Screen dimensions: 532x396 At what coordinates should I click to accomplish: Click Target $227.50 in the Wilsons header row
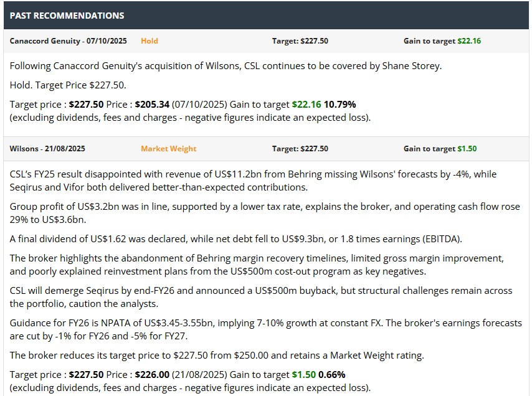(x=300, y=149)
